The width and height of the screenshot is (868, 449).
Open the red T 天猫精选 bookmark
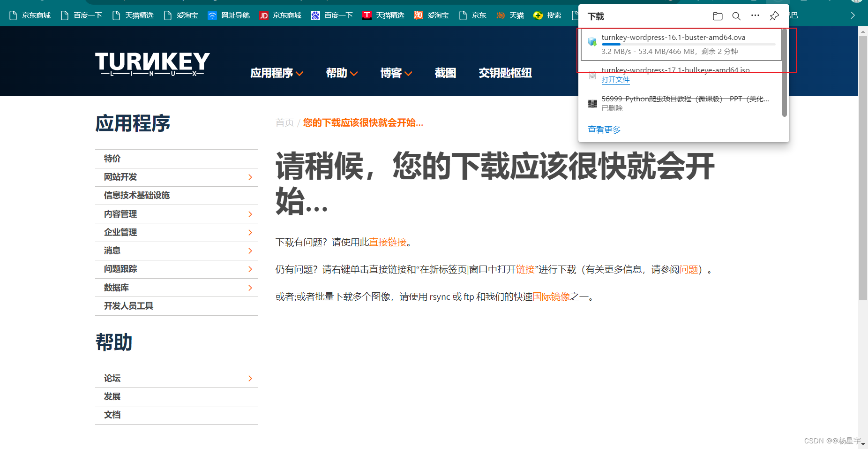[x=383, y=15]
